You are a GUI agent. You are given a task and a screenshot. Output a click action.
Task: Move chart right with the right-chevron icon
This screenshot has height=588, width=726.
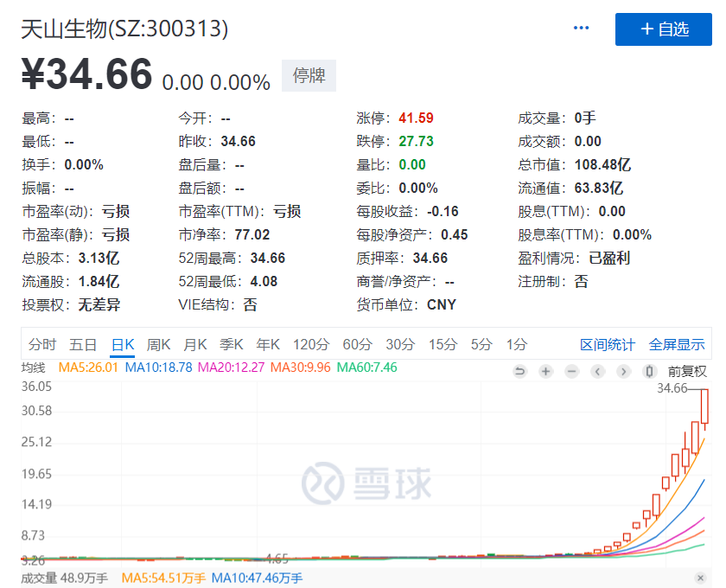(x=624, y=372)
